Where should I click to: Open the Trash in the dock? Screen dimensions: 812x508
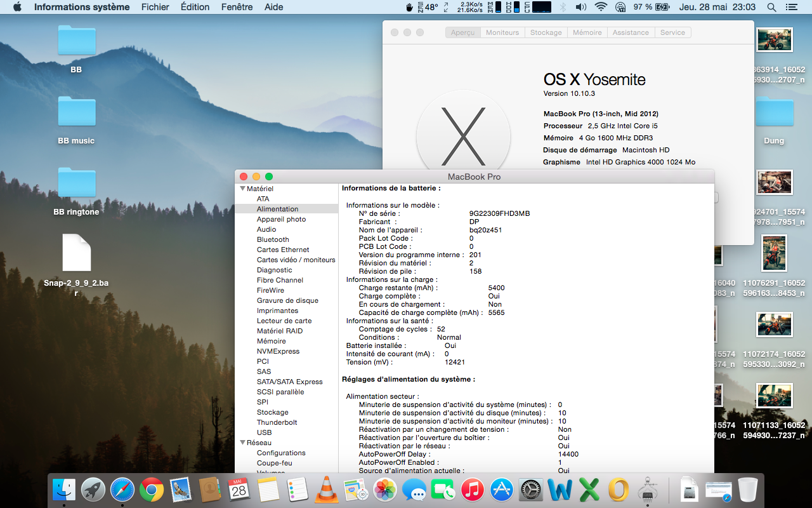pos(748,490)
